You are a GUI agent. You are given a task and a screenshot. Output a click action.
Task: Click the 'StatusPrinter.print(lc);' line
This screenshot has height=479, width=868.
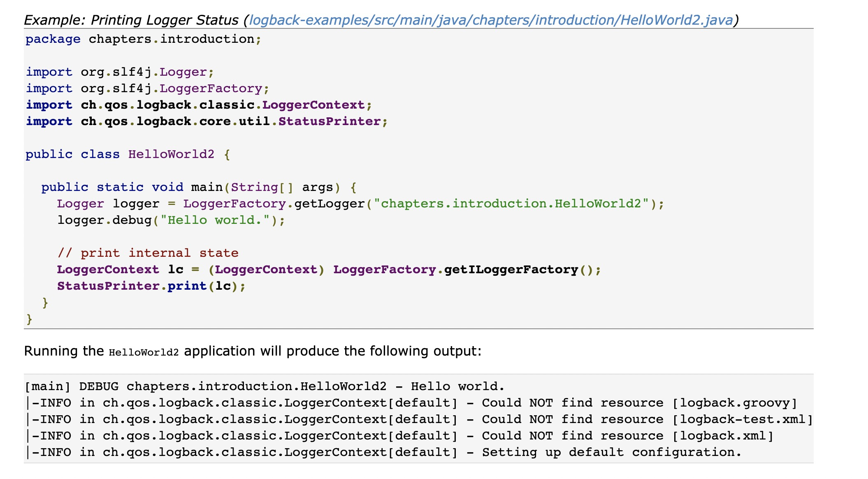click(x=151, y=286)
